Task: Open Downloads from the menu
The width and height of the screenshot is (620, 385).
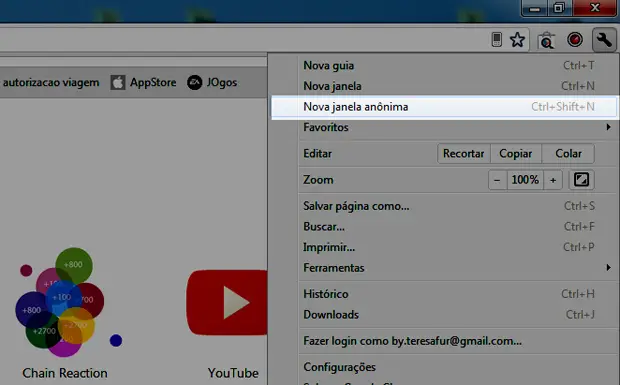Action: pos(444,314)
